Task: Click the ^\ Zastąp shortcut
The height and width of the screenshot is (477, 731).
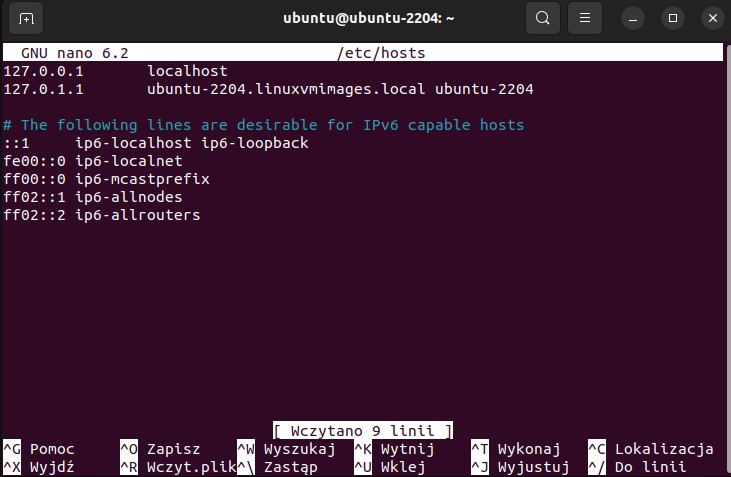Action: (278, 467)
